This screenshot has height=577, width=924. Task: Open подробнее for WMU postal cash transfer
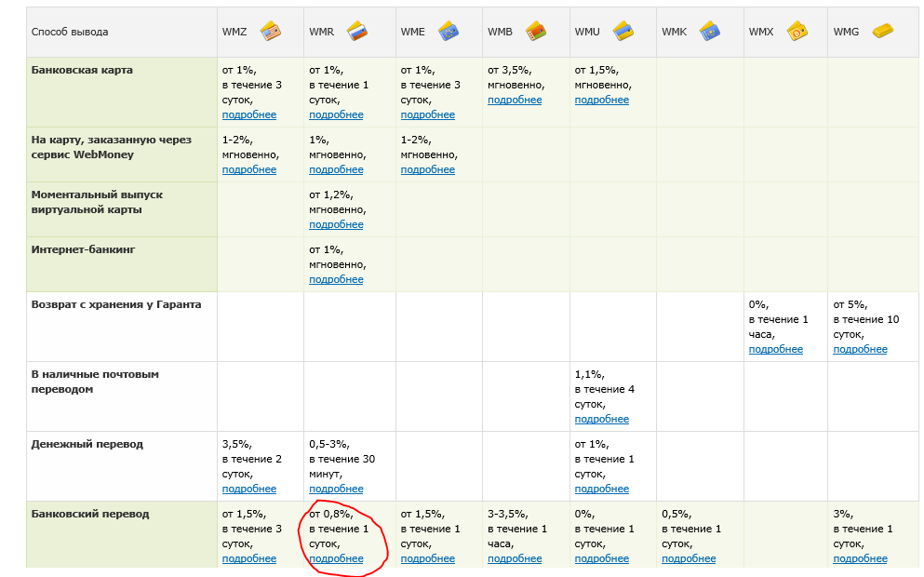(x=601, y=419)
